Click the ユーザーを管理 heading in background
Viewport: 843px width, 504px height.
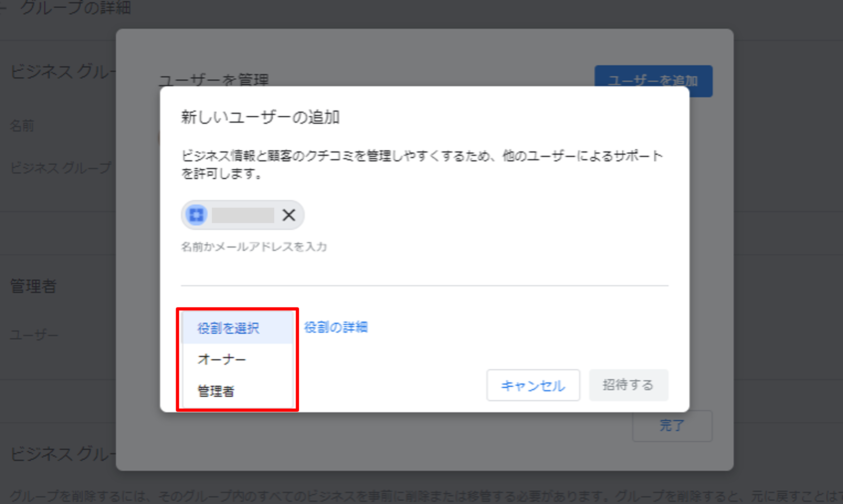[213, 80]
